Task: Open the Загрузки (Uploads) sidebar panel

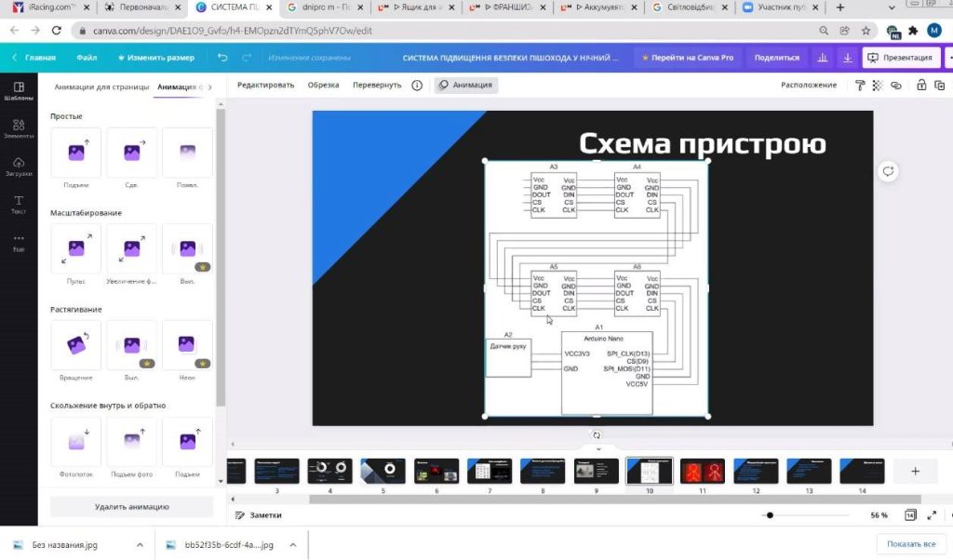Action: (x=19, y=167)
